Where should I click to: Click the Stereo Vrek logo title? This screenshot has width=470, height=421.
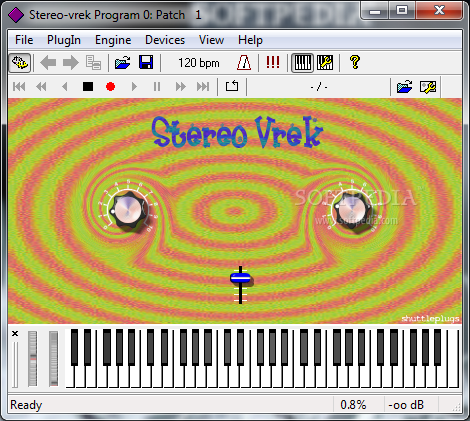[237, 132]
